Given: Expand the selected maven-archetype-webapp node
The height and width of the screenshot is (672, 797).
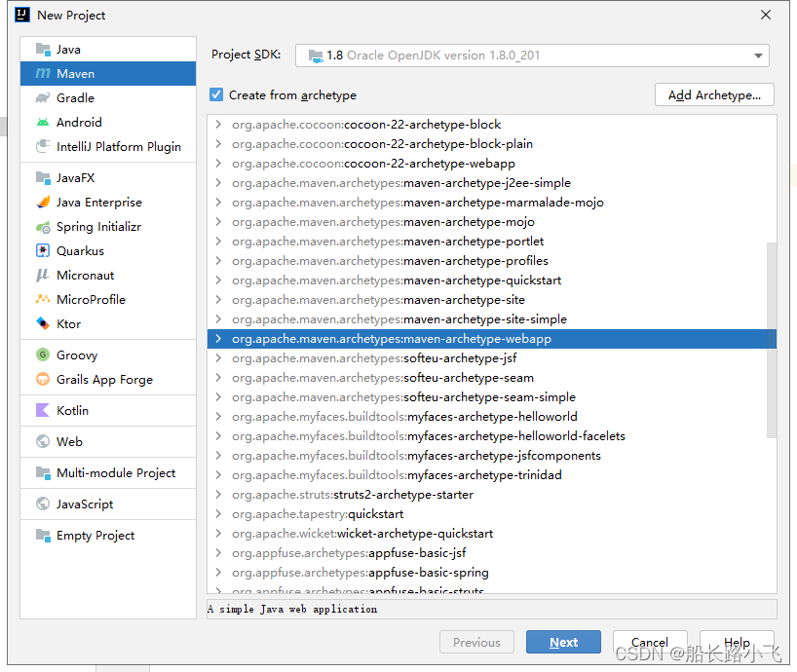Looking at the screenshot, I should [218, 338].
